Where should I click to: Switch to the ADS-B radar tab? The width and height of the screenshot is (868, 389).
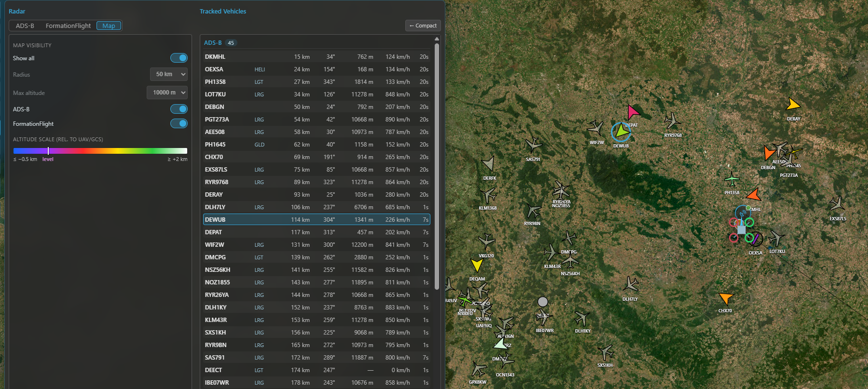point(25,26)
